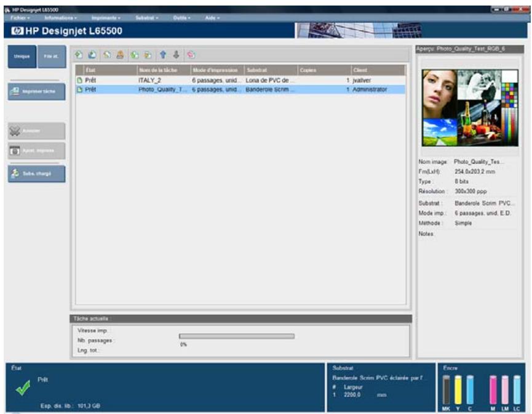The height and width of the screenshot is (414, 532).
Task: Click the page icon on the Photo_Quality row
Action: (x=80, y=90)
